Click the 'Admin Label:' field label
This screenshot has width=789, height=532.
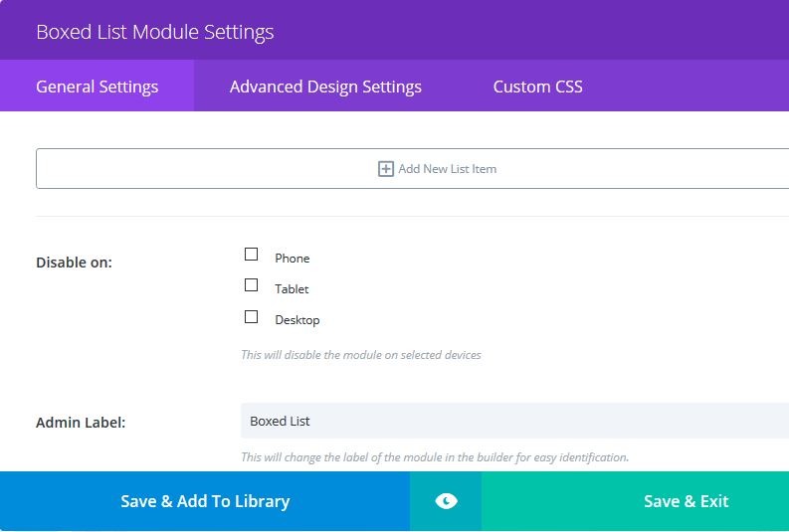tap(81, 423)
